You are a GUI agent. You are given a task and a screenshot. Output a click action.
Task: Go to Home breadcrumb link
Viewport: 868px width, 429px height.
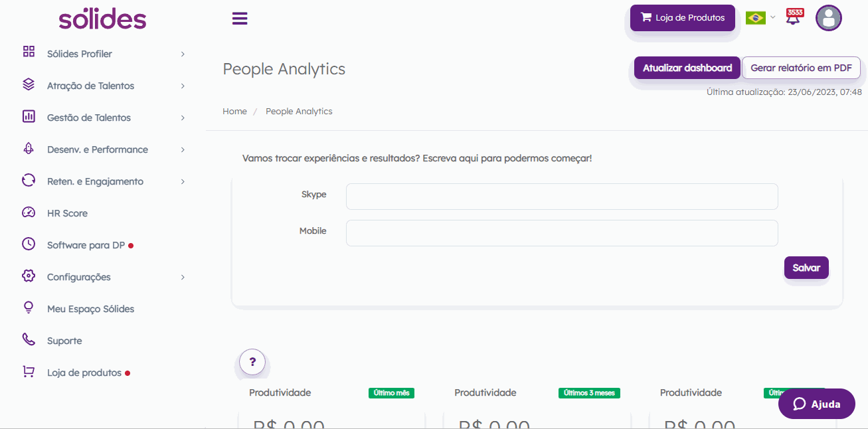pos(234,112)
